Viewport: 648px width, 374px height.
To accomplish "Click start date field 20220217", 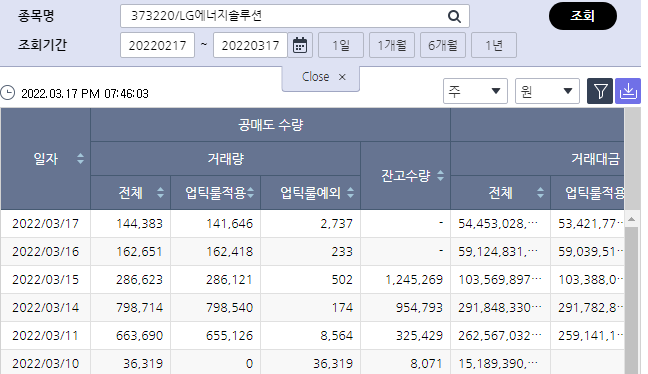I will tap(157, 45).
